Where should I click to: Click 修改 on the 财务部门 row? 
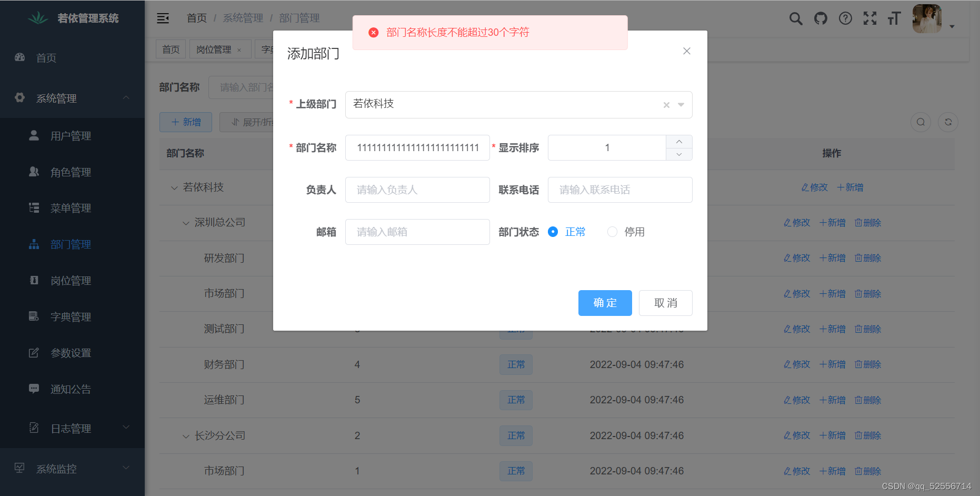[796, 364]
